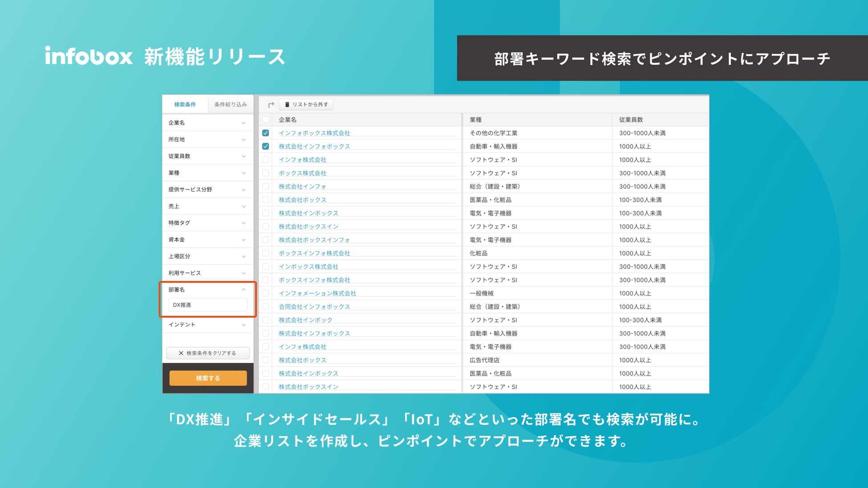The image size is (868, 488).
Task: Select the 検索条件 tab
Action: [185, 105]
